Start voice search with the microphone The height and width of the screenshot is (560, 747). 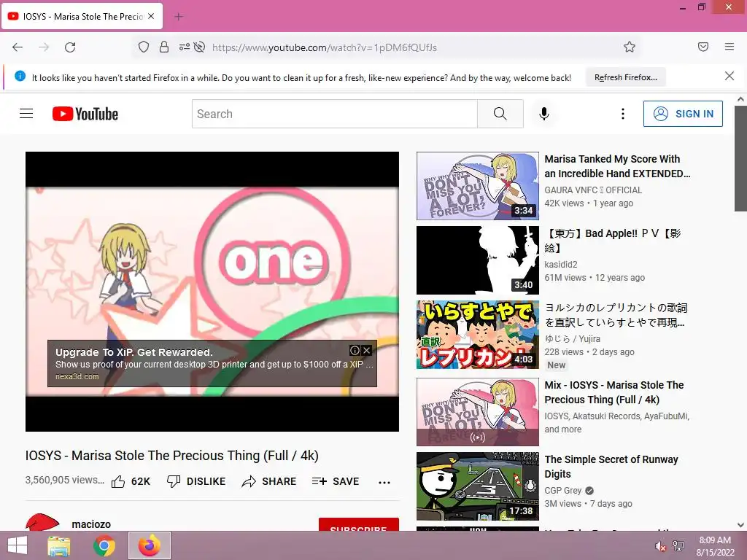[x=544, y=114]
